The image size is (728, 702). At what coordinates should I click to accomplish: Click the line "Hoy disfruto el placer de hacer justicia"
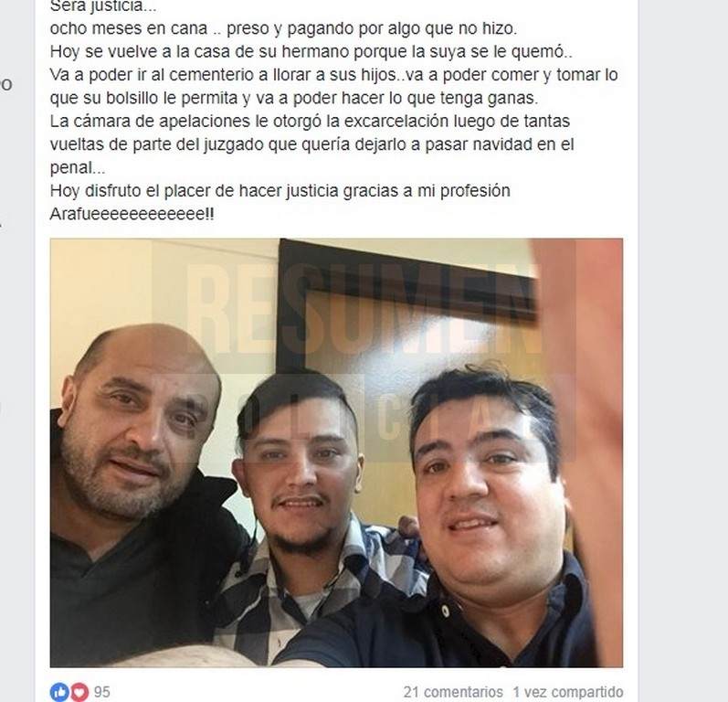[280, 191]
